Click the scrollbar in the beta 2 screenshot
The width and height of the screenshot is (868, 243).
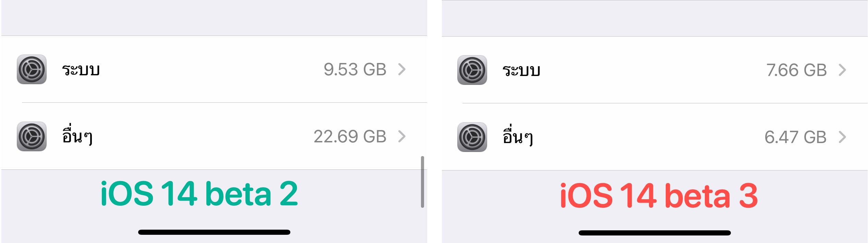[422, 182]
